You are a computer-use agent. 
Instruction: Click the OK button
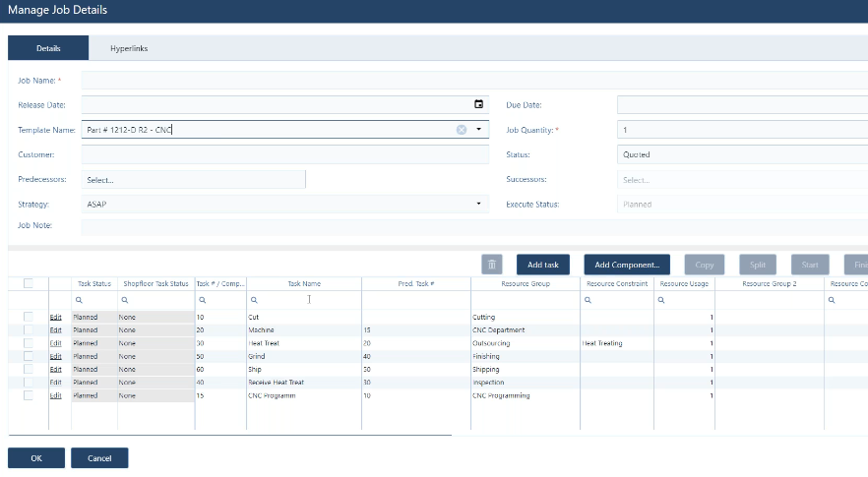(36, 458)
